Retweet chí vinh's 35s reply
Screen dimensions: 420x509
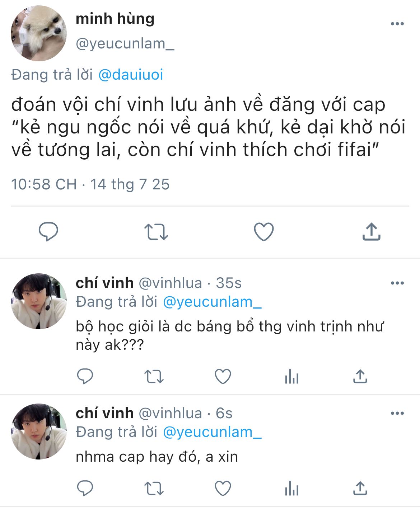tap(154, 377)
